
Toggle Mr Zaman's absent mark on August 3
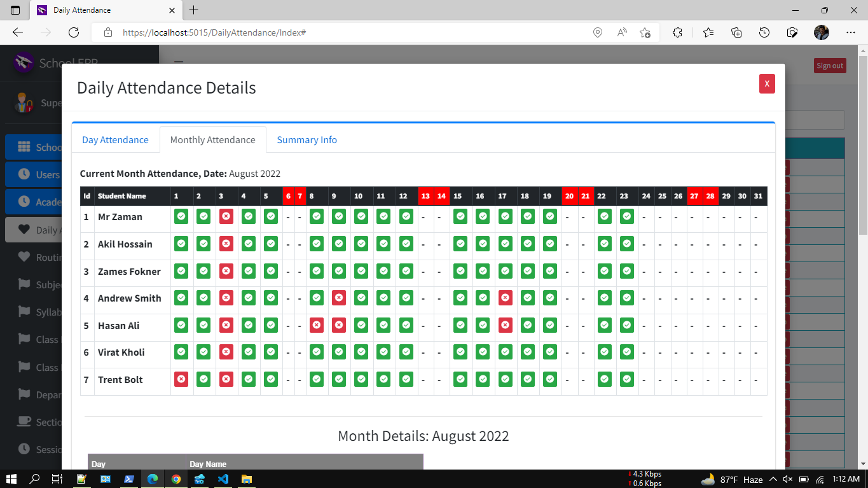[226, 216]
